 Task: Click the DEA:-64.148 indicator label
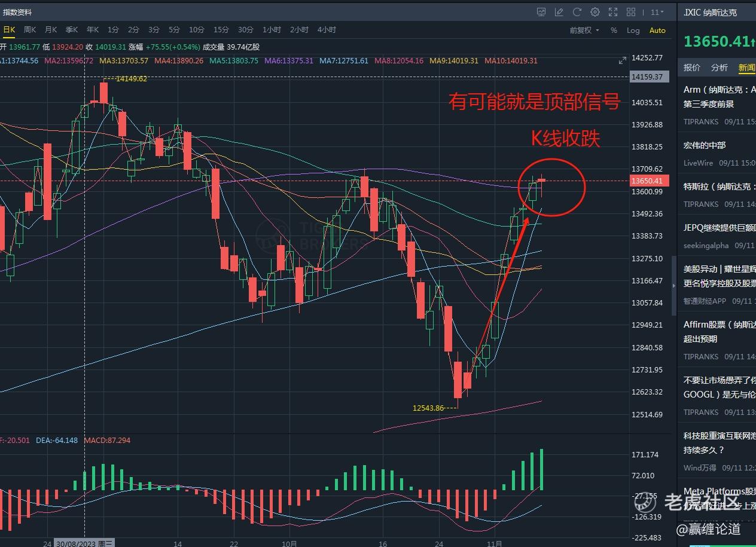point(57,441)
